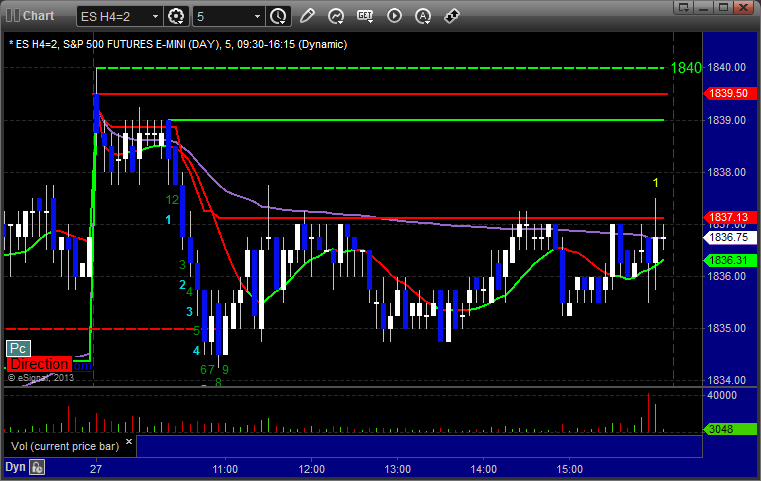The image size is (761, 481).
Task: Click the red 1839.50 price marker
Action: pos(729,93)
